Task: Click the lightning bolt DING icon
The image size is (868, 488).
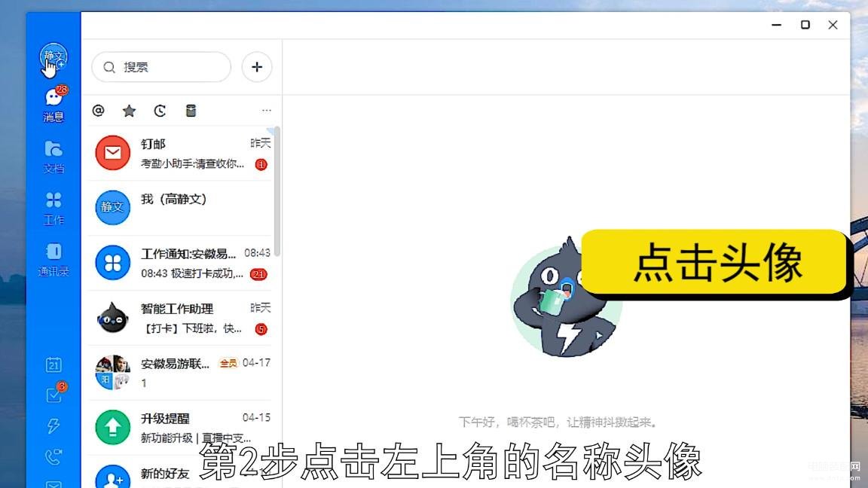Action: [x=53, y=425]
